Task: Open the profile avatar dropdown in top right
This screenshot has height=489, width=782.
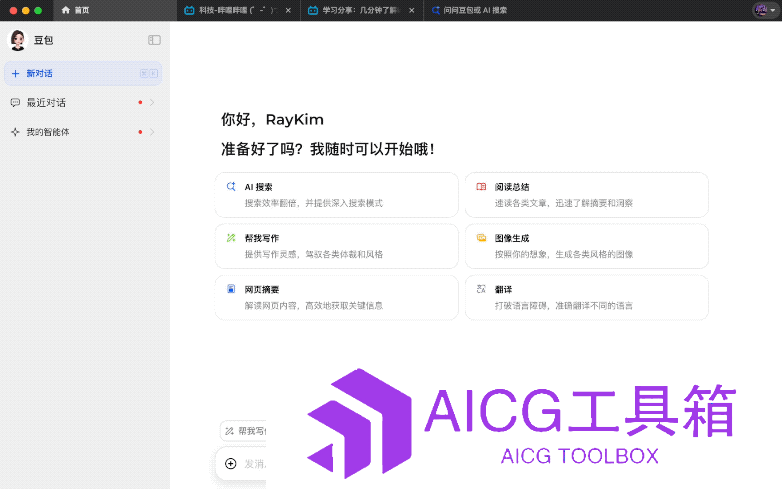Action: point(765,10)
